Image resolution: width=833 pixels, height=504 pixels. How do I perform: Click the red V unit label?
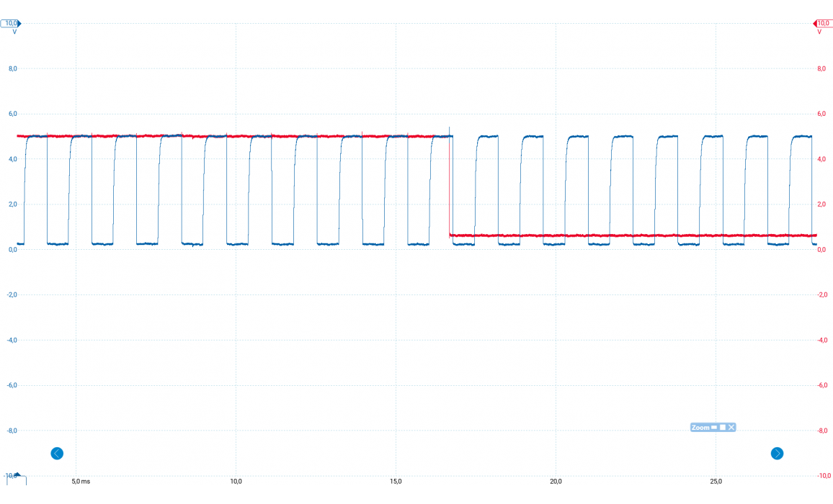pyautogui.click(x=819, y=32)
